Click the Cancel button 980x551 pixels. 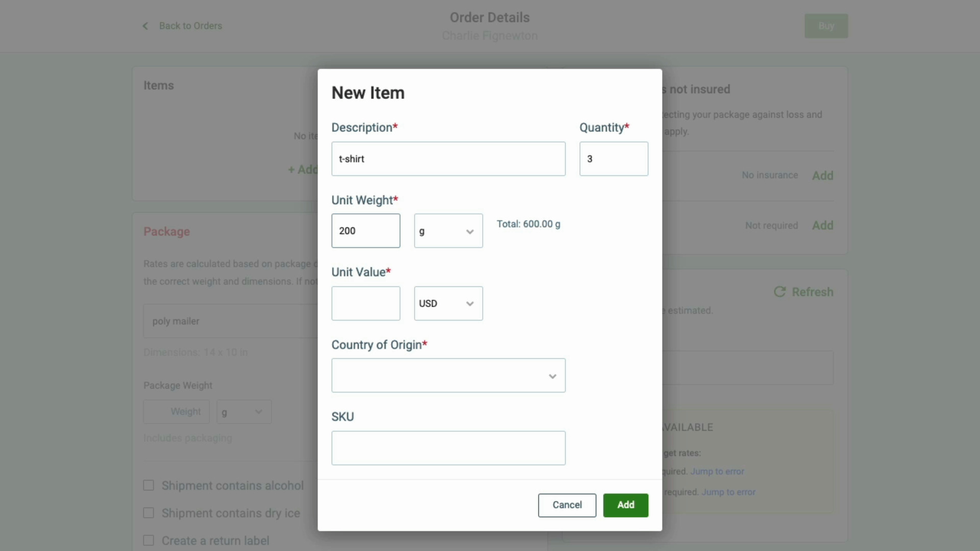click(x=567, y=505)
